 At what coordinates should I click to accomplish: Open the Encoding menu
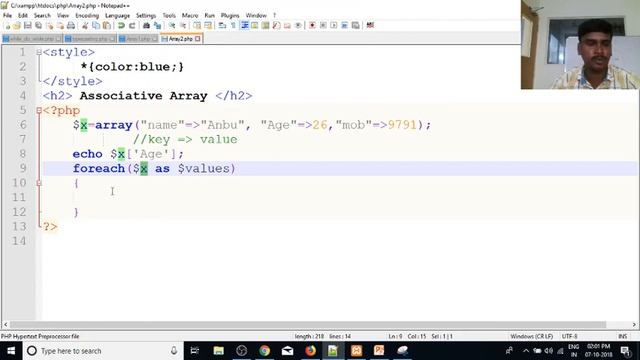[x=87, y=16]
